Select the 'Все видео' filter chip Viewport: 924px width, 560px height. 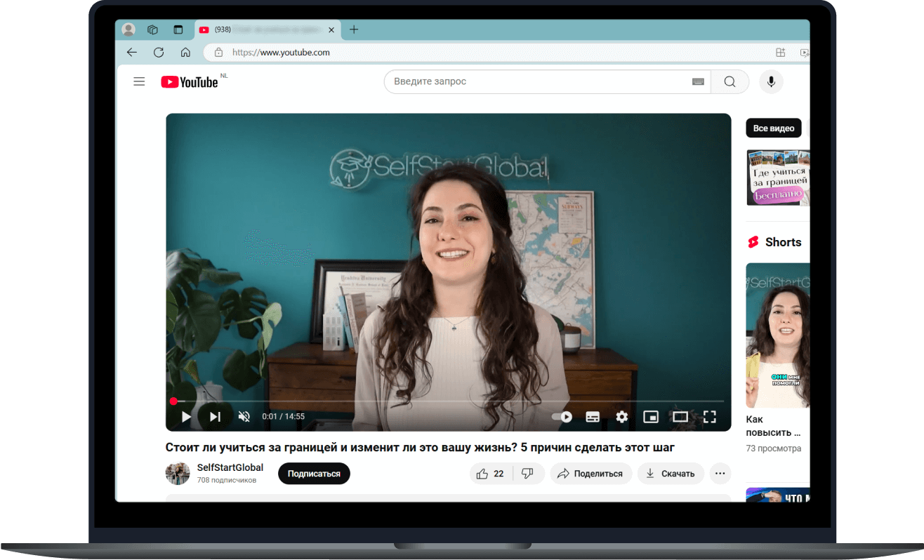click(773, 128)
